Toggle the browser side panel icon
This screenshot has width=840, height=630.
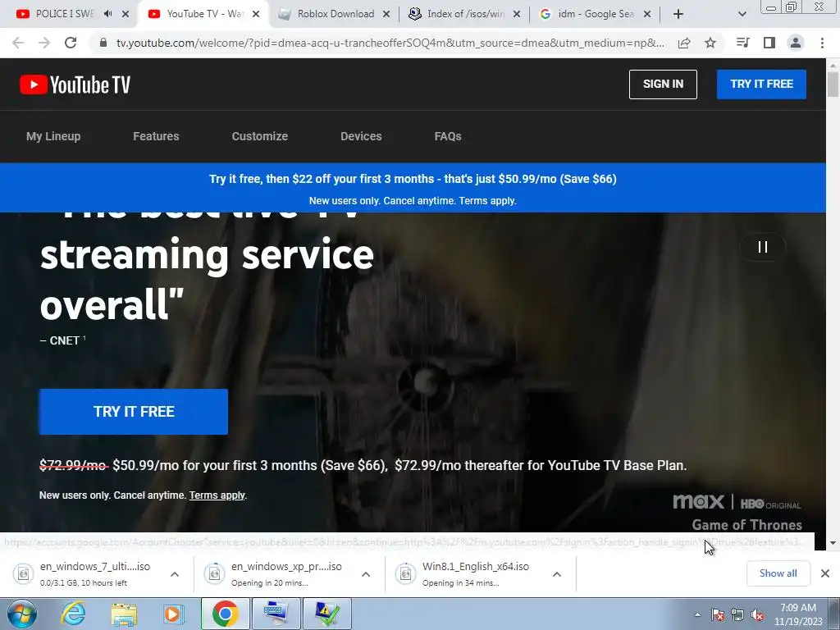coord(769,43)
